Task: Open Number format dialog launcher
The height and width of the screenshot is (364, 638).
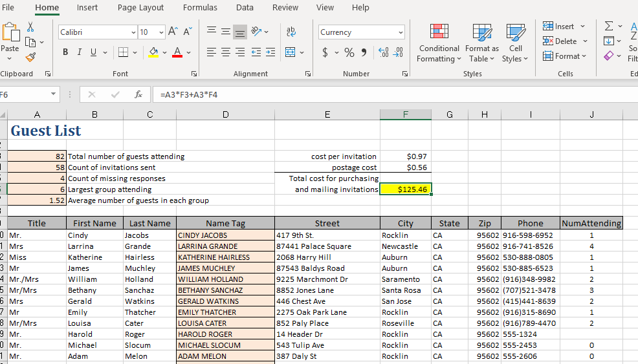Action: 405,74
